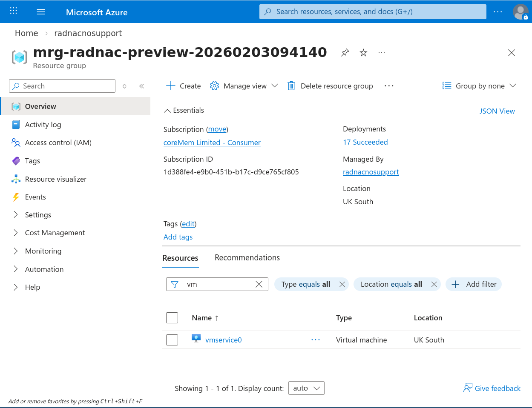Open the user account avatar
This screenshot has height=408, width=532.
(520, 11)
